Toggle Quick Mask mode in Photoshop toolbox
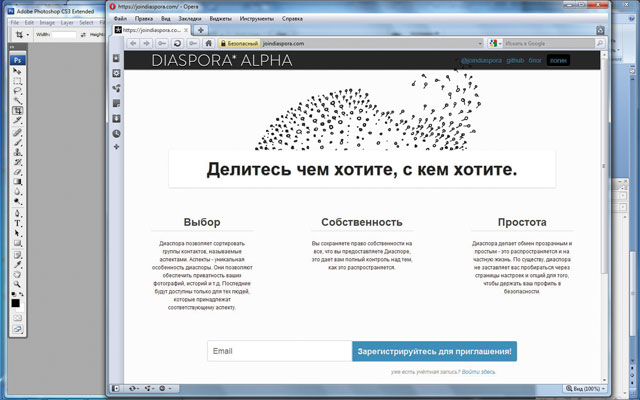The height and width of the screenshot is (400, 640). (x=17, y=318)
